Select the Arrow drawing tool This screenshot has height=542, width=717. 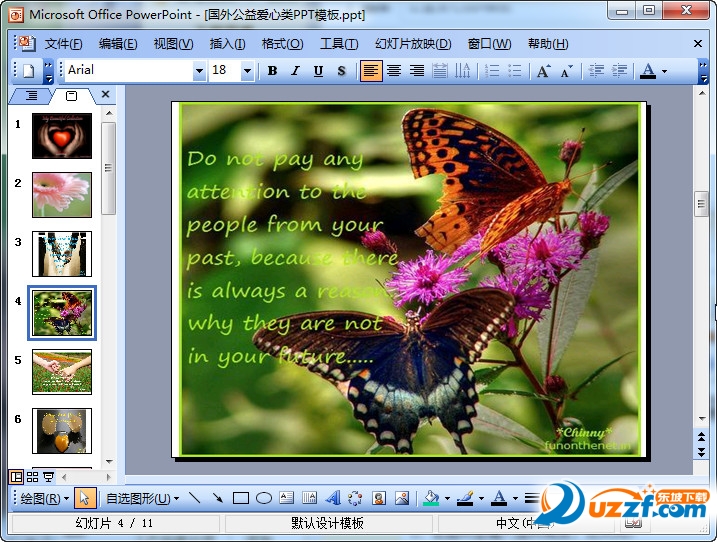click(218, 499)
